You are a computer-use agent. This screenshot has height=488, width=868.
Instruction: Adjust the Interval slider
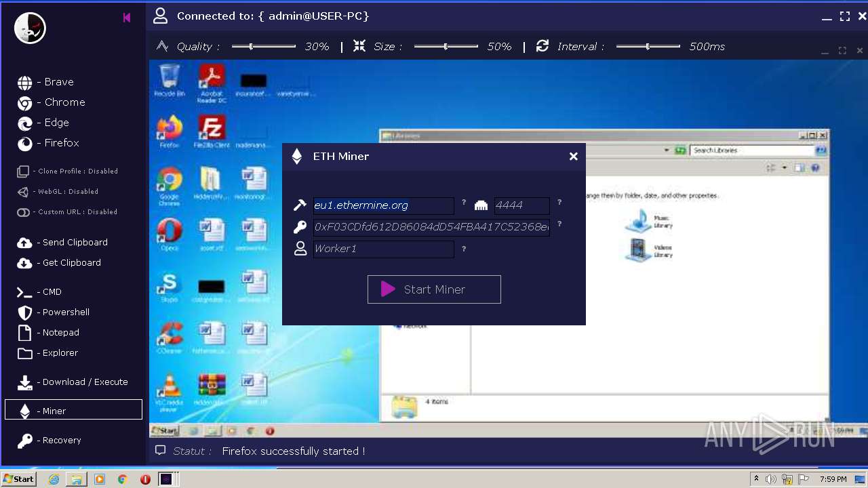(648, 46)
